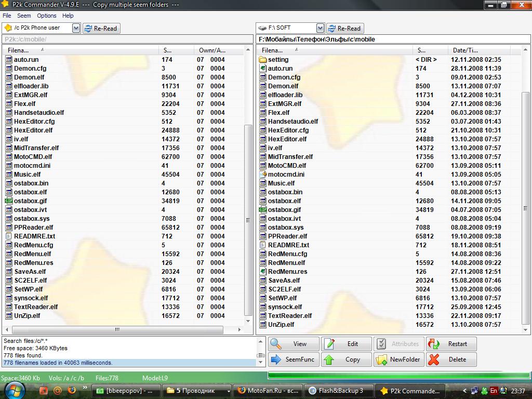Expand the quick launch overflow chevron
The image size is (532, 399).
85,387
